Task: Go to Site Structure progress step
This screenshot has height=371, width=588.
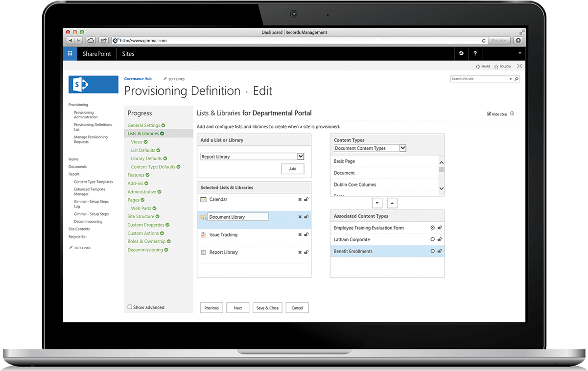Action: pyautogui.click(x=141, y=216)
